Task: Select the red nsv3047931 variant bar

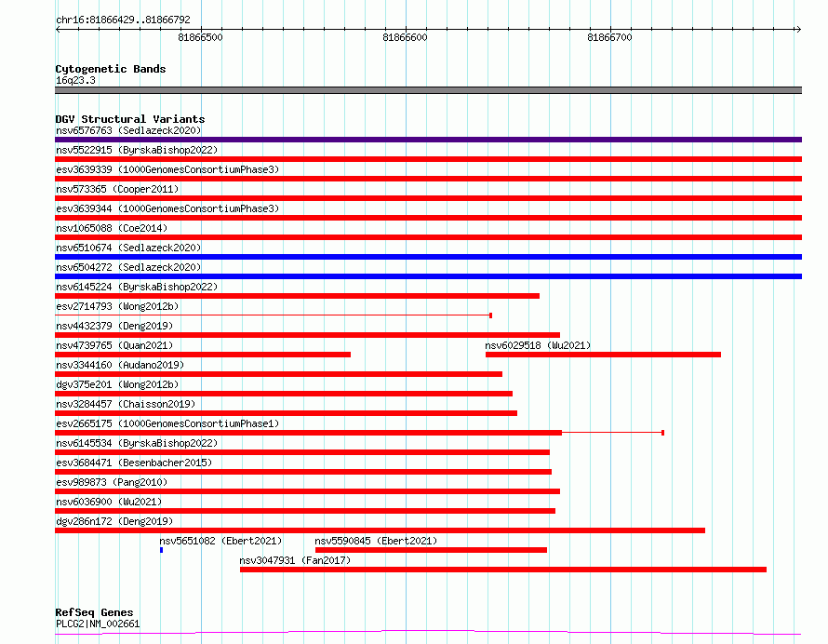Action: (503, 570)
